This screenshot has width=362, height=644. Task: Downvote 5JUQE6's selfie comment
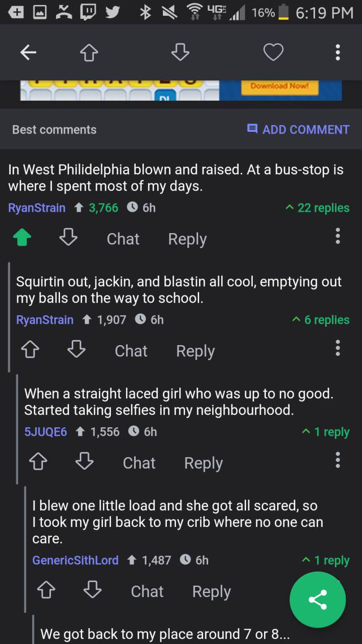84,462
